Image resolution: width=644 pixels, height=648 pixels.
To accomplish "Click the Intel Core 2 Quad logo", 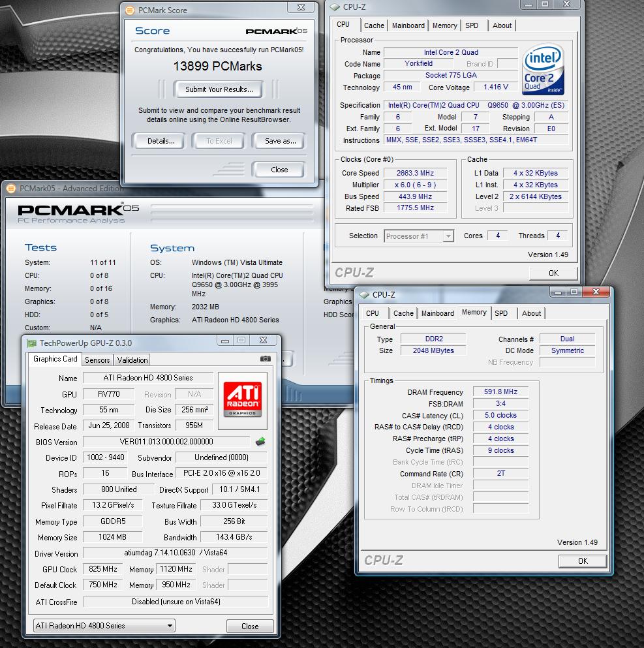I will tap(543, 69).
